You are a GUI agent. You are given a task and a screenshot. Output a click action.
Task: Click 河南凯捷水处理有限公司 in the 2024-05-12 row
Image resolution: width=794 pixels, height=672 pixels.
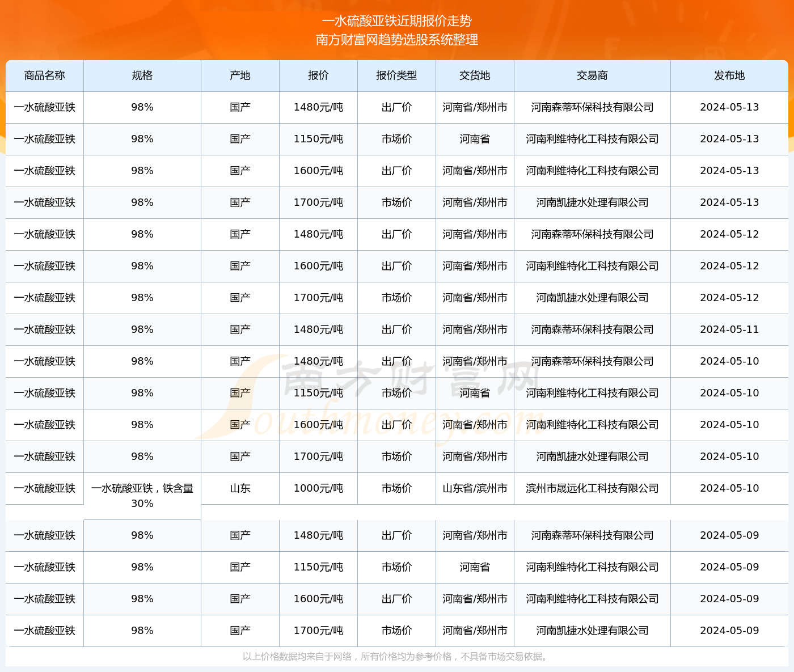(x=592, y=298)
